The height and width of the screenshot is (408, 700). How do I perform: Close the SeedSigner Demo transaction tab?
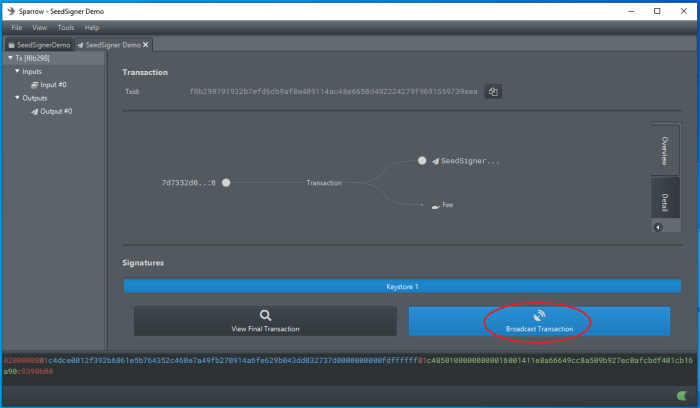click(146, 45)
